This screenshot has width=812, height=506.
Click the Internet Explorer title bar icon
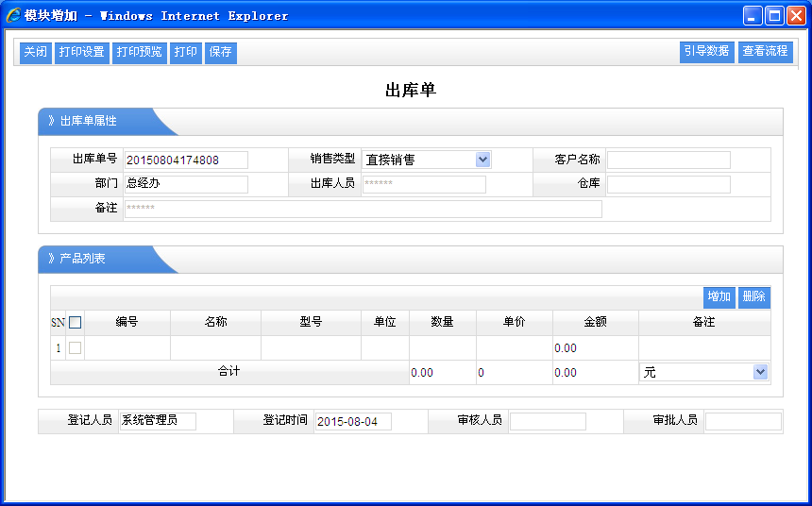13,16
